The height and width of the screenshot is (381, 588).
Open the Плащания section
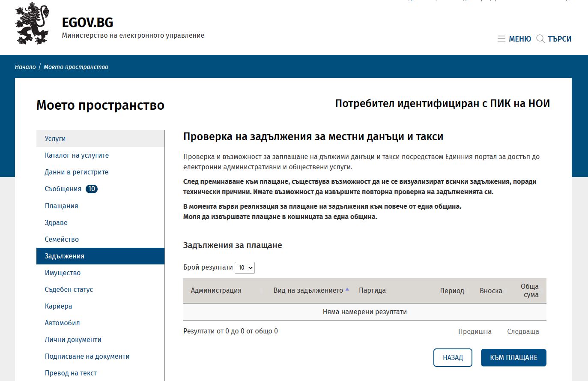[x=62, y=206]
